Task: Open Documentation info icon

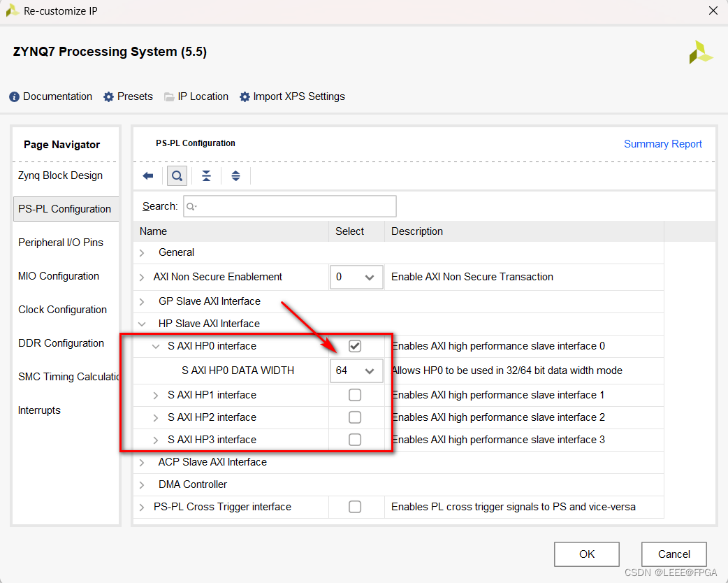Action: pos(15,97)
